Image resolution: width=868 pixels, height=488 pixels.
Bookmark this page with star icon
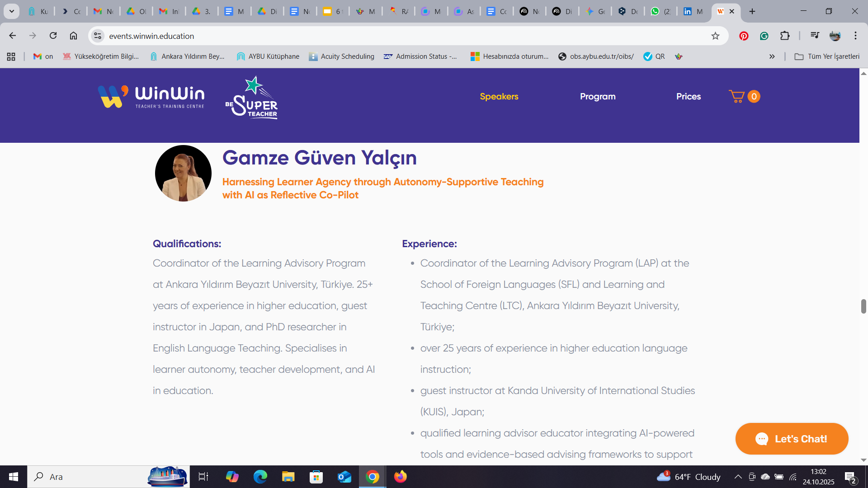point(715,36)
